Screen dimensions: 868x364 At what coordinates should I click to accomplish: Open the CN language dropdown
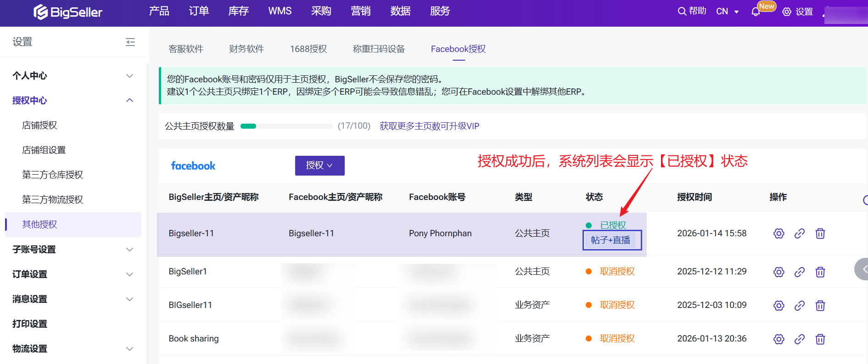click(727, 11)
